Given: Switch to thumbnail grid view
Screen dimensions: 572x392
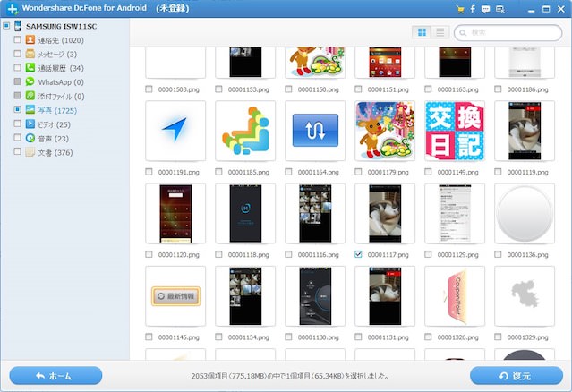Looking at the screenshot, I should (422, 32).
